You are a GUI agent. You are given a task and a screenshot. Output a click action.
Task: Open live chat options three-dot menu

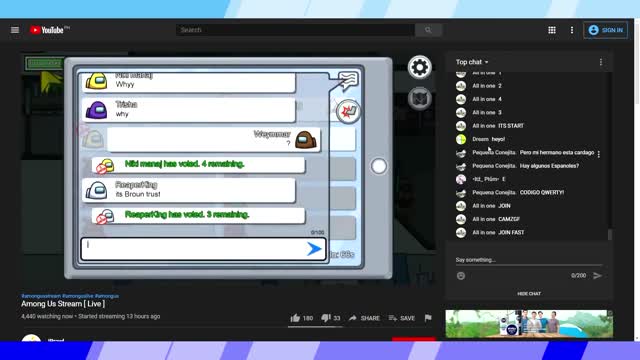601,62
